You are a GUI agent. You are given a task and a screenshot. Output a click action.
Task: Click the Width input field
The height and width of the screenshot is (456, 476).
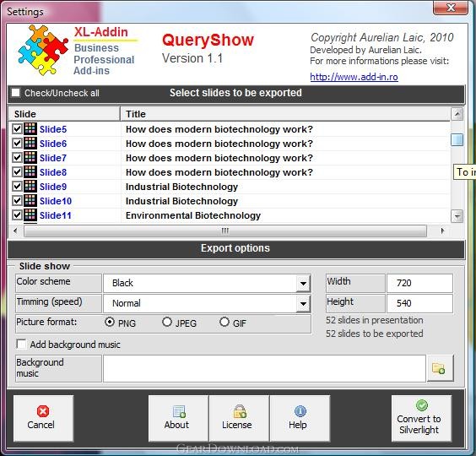pyautogui.click(x=419, y=283)
